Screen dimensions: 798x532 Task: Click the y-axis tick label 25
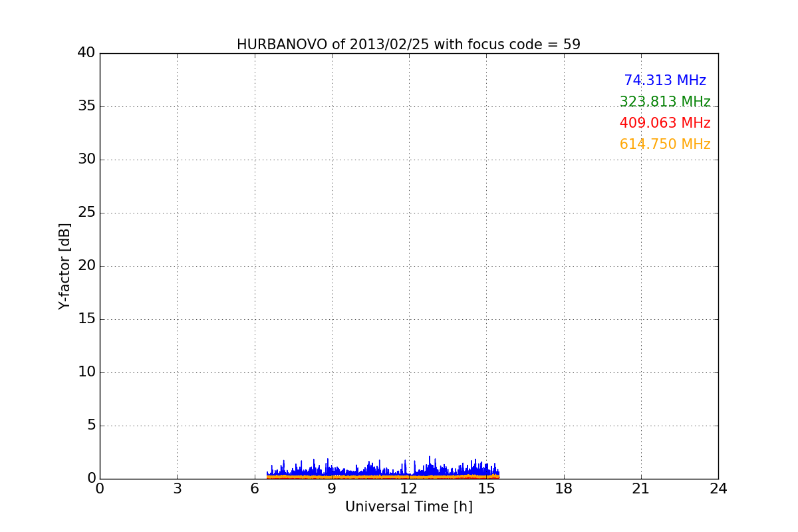point(86,213)
